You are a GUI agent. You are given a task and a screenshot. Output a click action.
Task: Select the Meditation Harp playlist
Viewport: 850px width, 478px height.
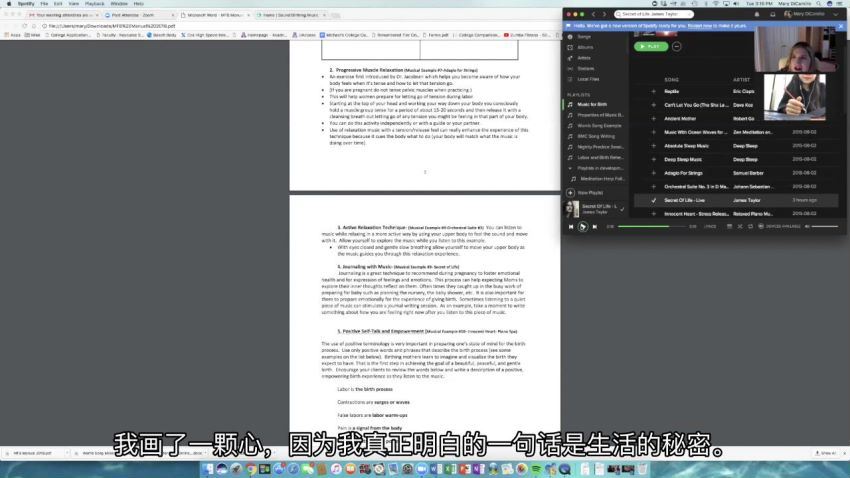[x=602, y=179]
